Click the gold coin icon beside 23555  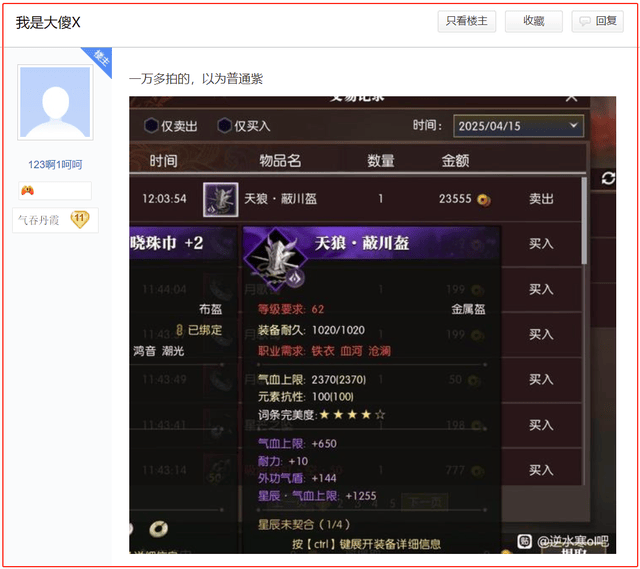[x=484, y=200]
